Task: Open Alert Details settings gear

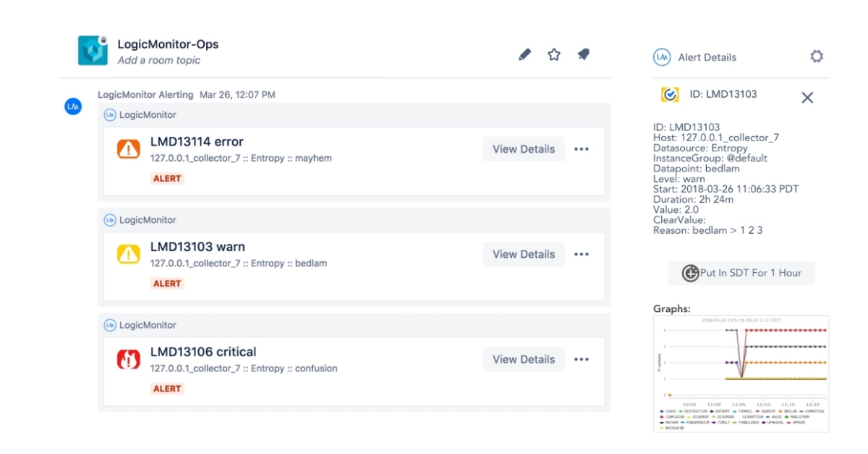Action: (x=817, y=56)
